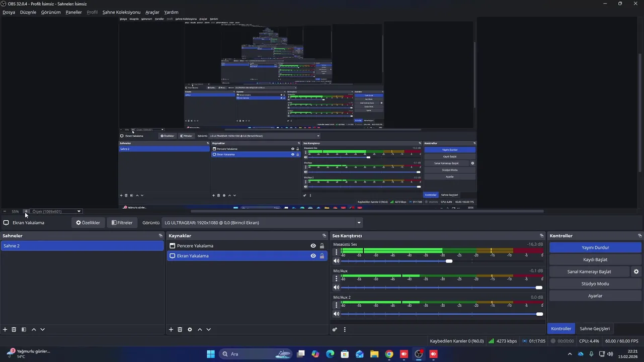Click the Windows taskbar search box Ara
The width and height of the screenshot is (644, 362).
[x=256, y=354]
